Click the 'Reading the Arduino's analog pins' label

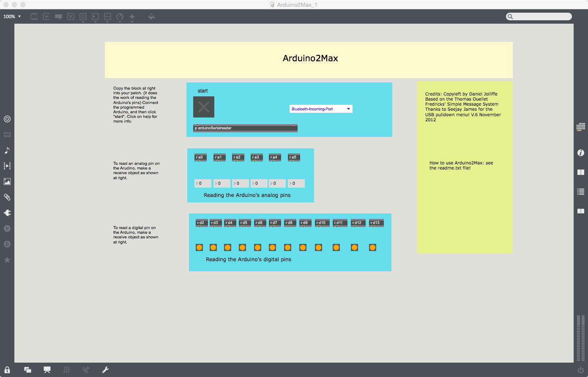tap(247, 195)
